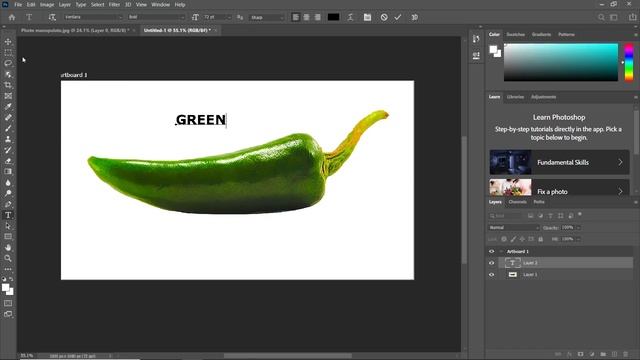640x360 pixels.
Task: Switch to the Adjustments tab
Action: coord(543,97)
